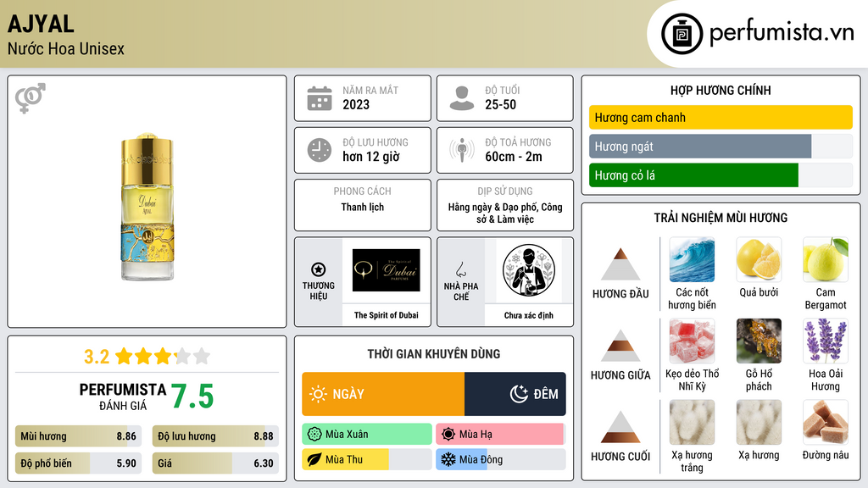Click the person icon beside Độ tuổi
Screen dimensions: 868x488
462,98
